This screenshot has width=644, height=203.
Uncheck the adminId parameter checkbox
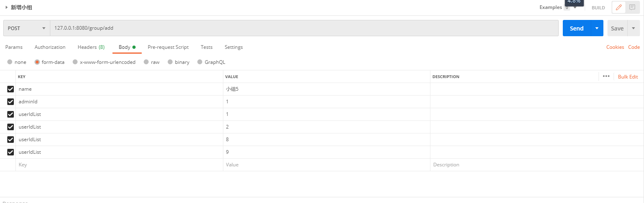[11, 102]
